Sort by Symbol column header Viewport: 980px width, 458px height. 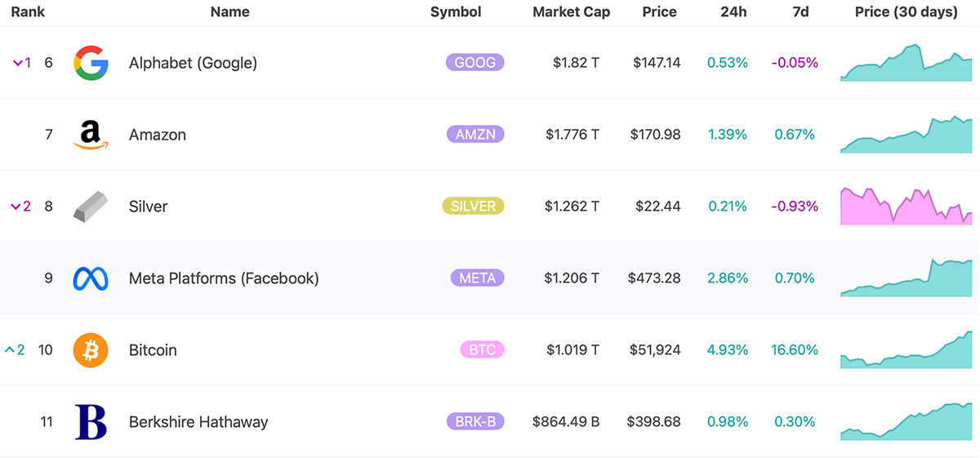click(456, 12)
